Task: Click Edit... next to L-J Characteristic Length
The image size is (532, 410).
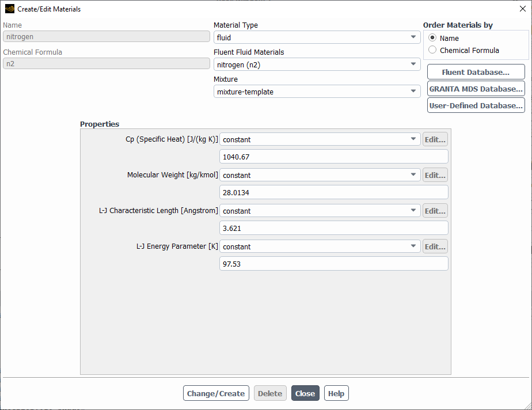Action: [435, 210]
